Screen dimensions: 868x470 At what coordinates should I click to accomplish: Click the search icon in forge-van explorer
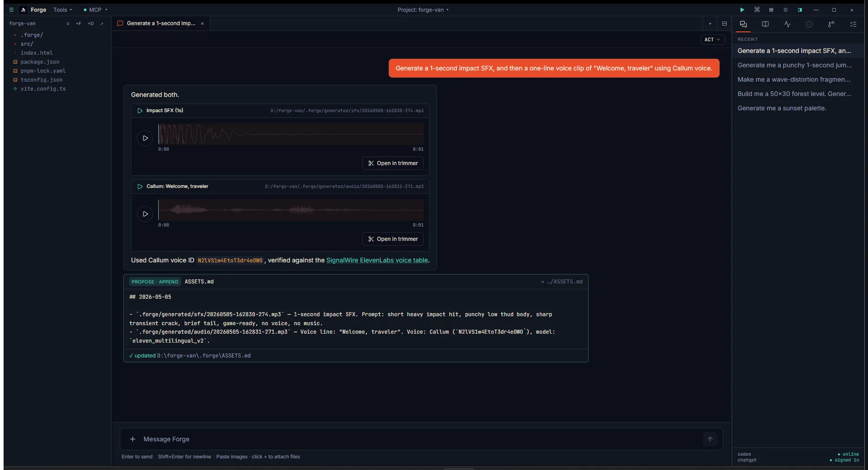coord(68,24)
